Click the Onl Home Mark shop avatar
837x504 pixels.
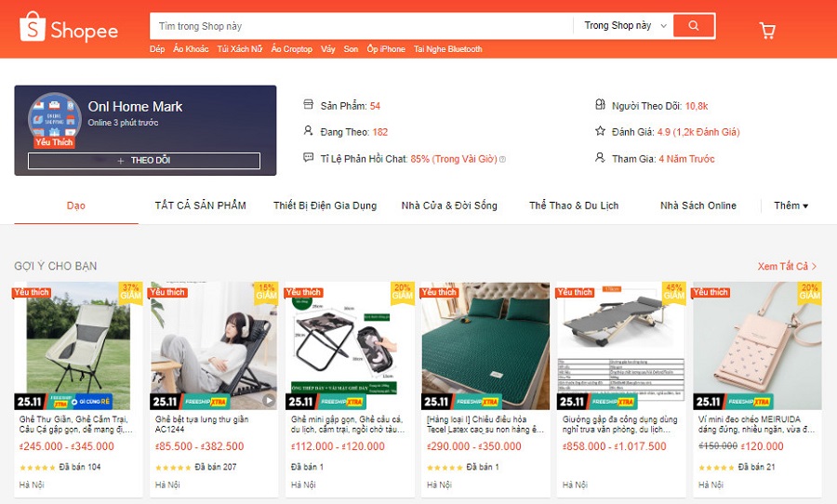click(x=55, y=117)
